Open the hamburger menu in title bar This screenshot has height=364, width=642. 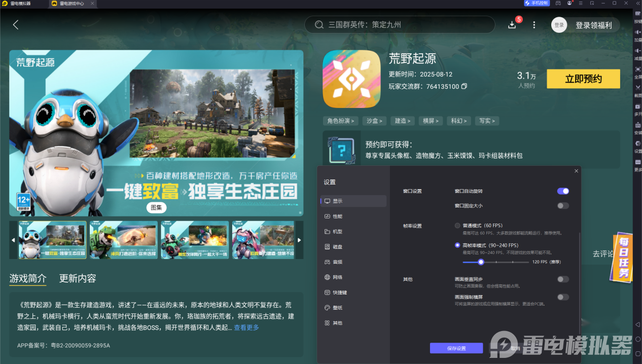(x=581, y=3)
